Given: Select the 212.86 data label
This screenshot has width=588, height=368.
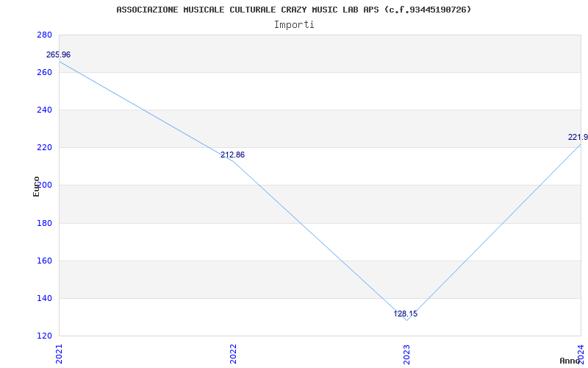Looking at the screenshot, I should click(232, 155).
